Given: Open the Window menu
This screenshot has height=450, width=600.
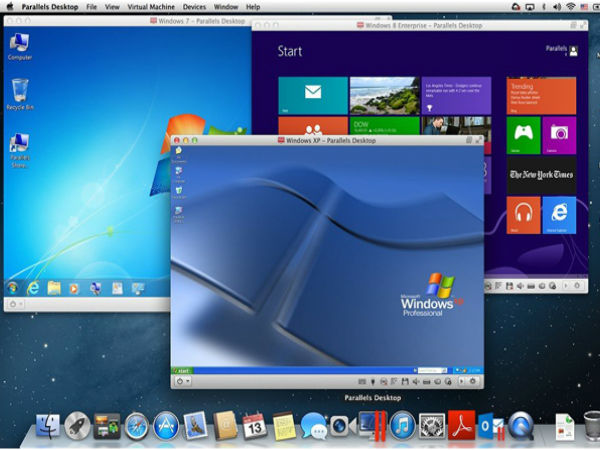Looking at the screenshot, I should [x=226, y=7].
